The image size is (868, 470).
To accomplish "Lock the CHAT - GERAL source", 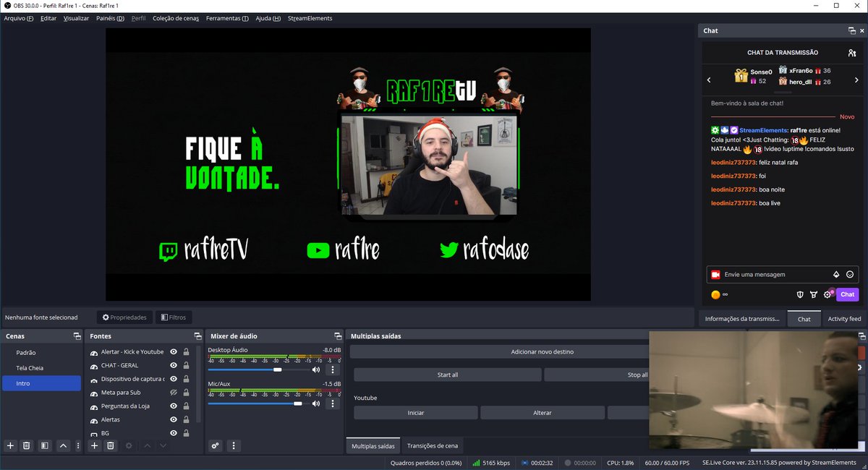I will tap(186, 364).
